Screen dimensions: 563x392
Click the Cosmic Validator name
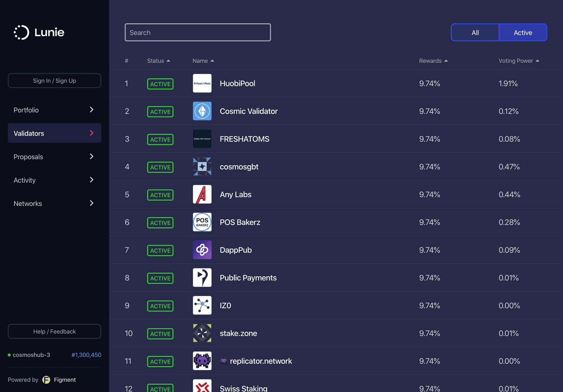pyautogui.click(x=249, y=111)
